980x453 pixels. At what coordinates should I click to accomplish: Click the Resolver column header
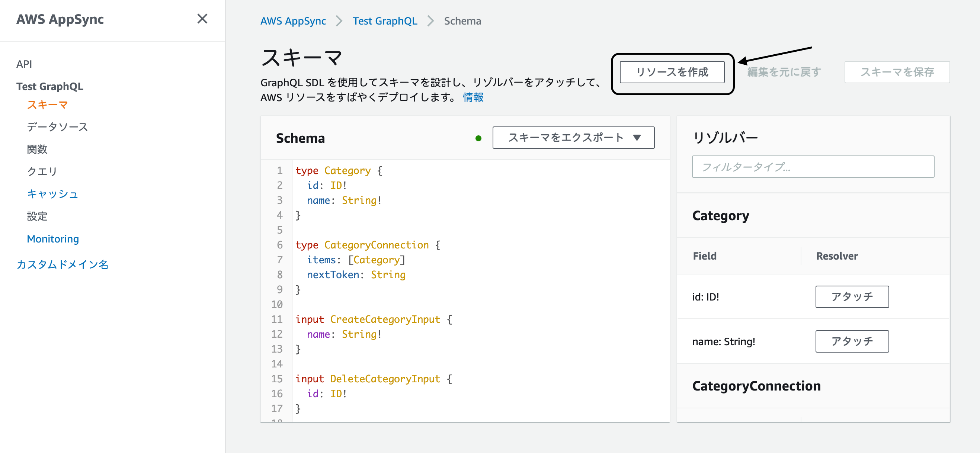[x=837, y=256]
